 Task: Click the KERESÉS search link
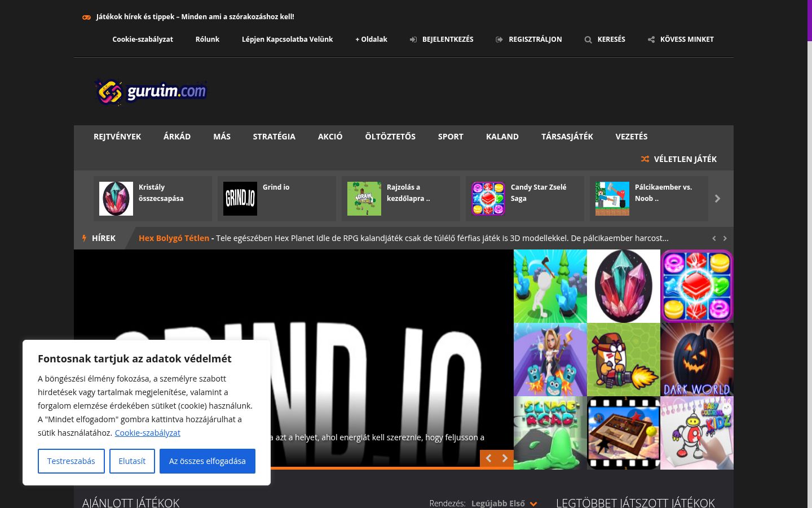click(x=611, y=40)
